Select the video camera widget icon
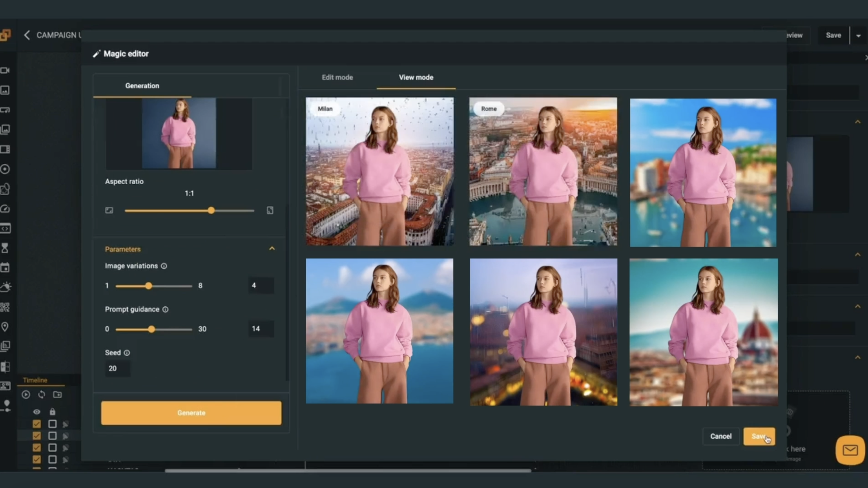 pos(5,70)
